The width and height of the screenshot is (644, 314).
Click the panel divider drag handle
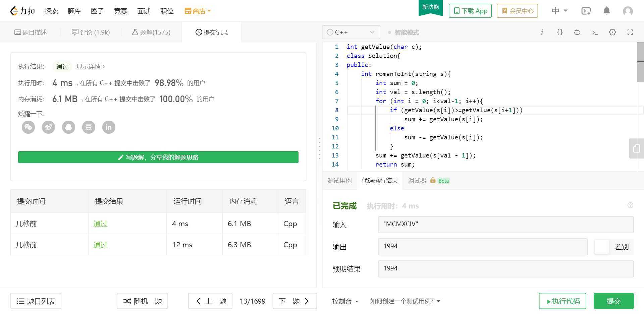pos(319,148)
